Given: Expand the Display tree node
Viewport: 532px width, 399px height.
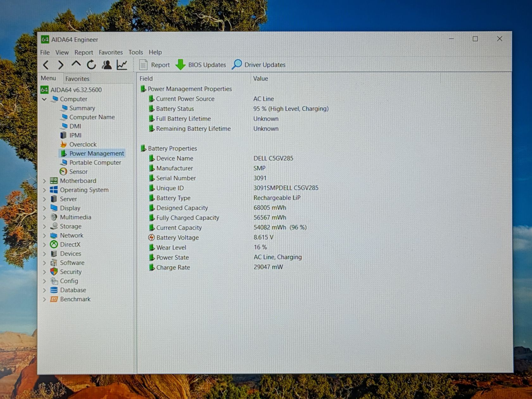Looking at the screenshot, I should (44, 208).
